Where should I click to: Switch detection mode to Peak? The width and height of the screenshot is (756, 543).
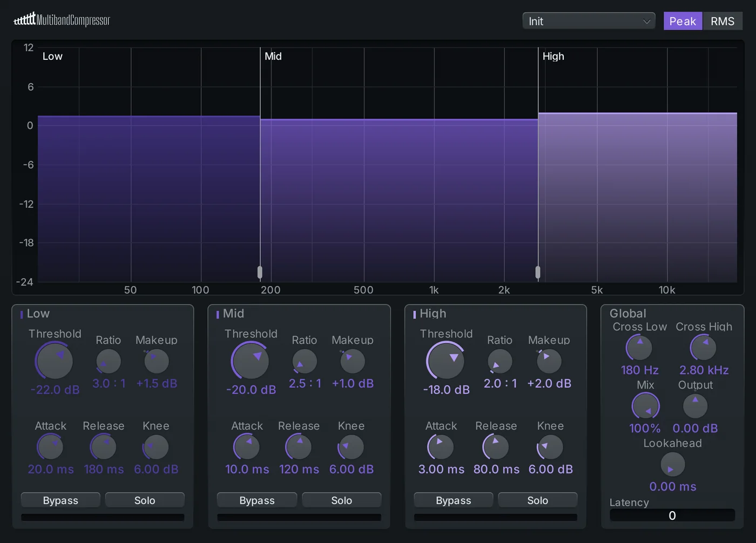683,21
